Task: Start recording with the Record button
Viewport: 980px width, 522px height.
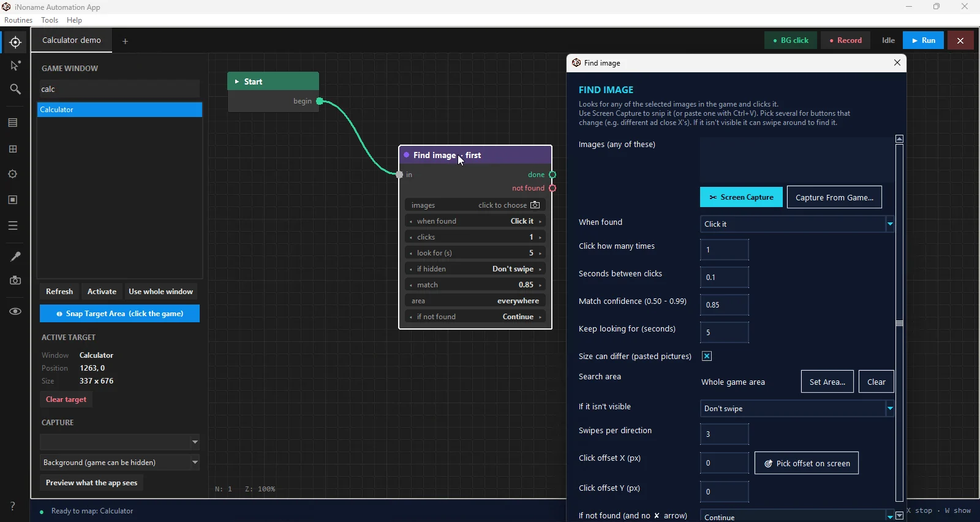Action: (x=845, y=40)
